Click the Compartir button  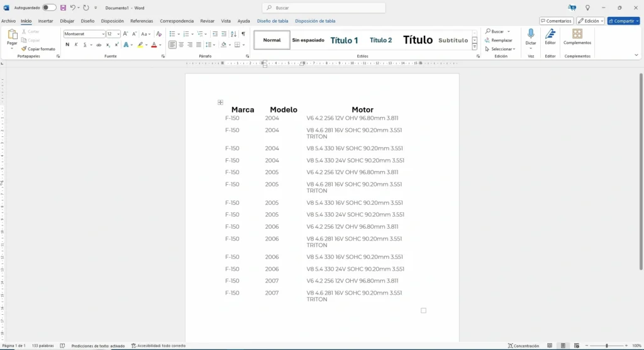623,21
